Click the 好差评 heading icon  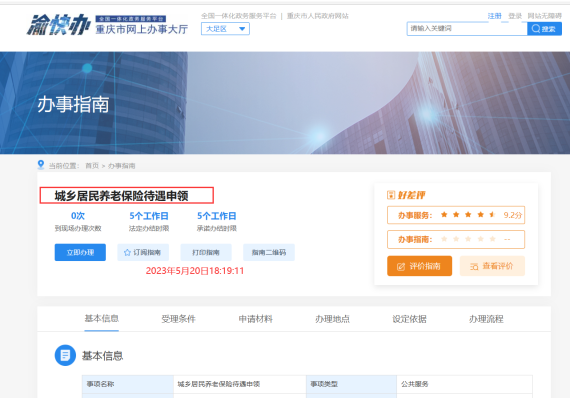point(391,195)
